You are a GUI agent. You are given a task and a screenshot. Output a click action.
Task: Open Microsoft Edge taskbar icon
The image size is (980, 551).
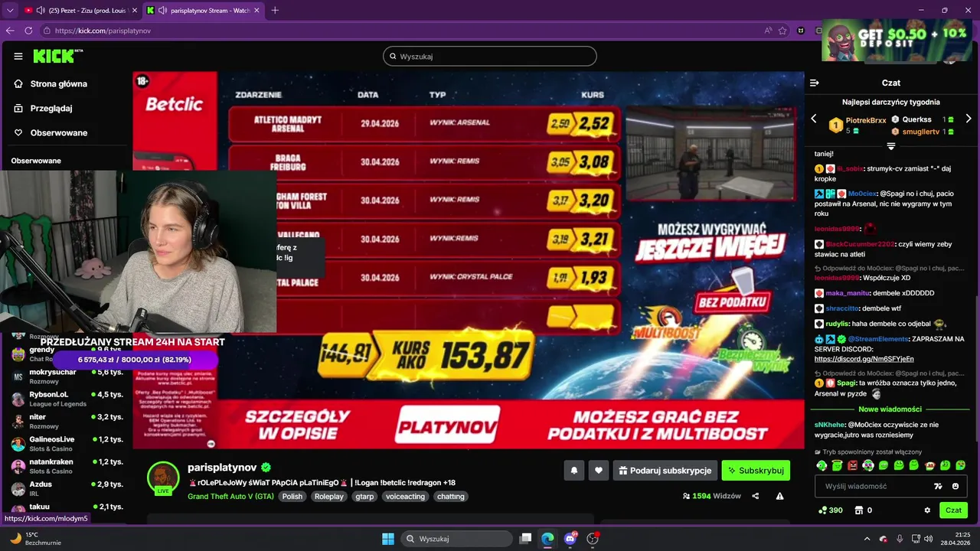point(547,539)
